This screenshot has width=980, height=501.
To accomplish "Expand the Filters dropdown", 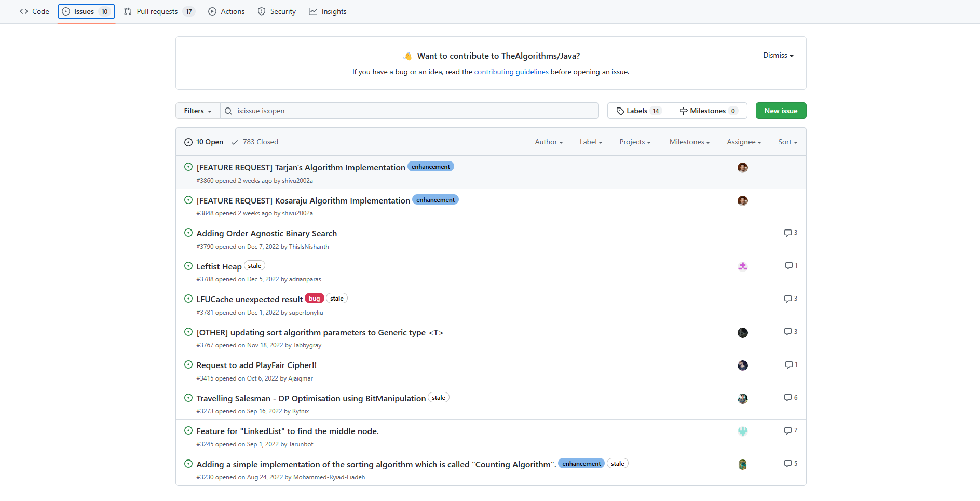I will [198, 111].
